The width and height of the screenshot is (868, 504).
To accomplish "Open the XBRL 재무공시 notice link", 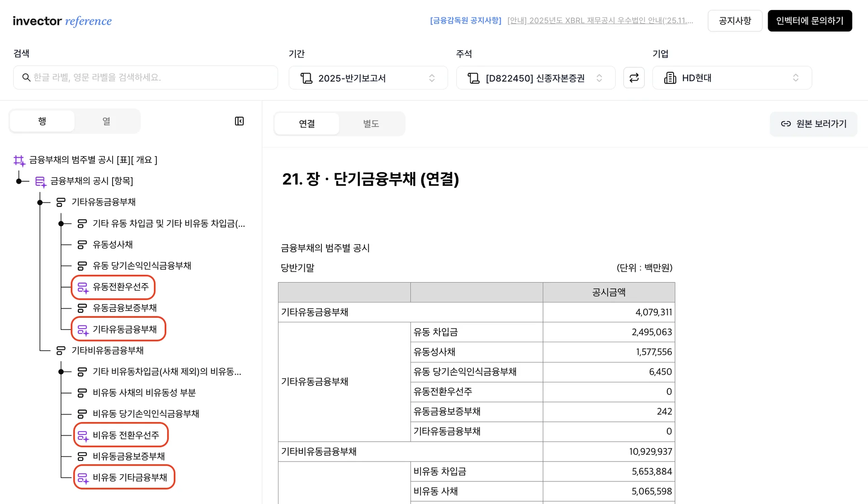I will point(599,21).
